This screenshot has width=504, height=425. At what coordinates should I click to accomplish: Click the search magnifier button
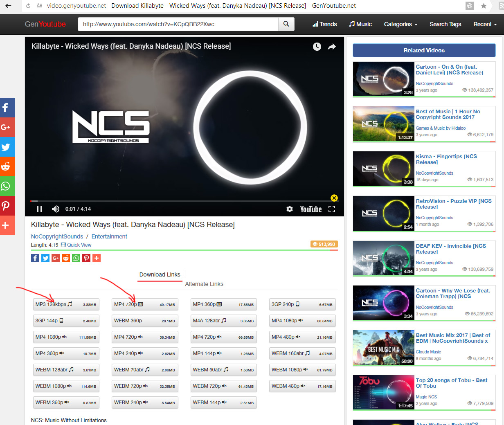(x=286, y=24)
